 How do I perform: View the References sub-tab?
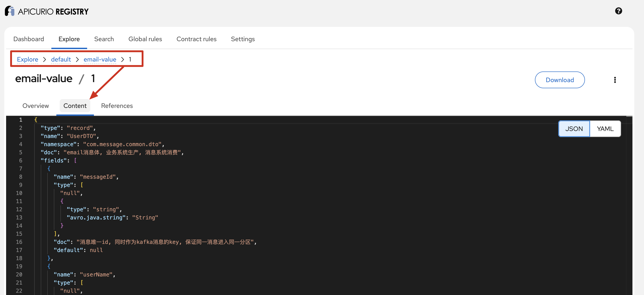[x=117, y=106]
